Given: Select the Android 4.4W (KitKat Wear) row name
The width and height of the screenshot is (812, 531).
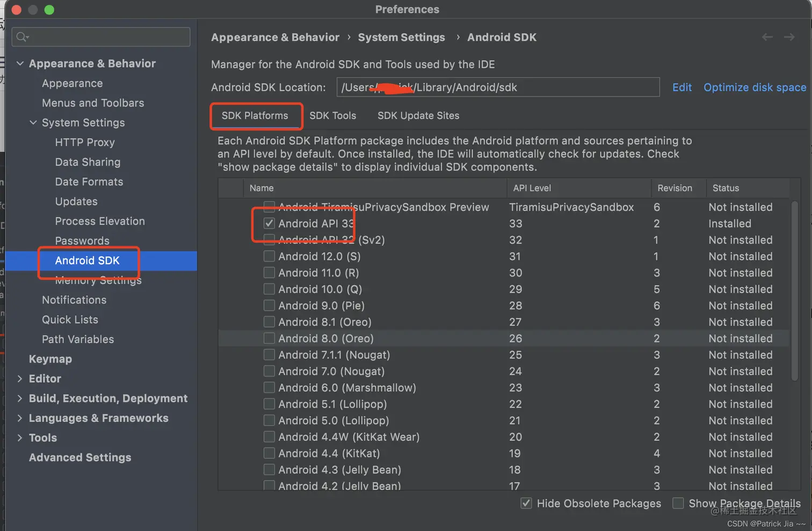Looking at the screenshot, I should click(349, 437).
